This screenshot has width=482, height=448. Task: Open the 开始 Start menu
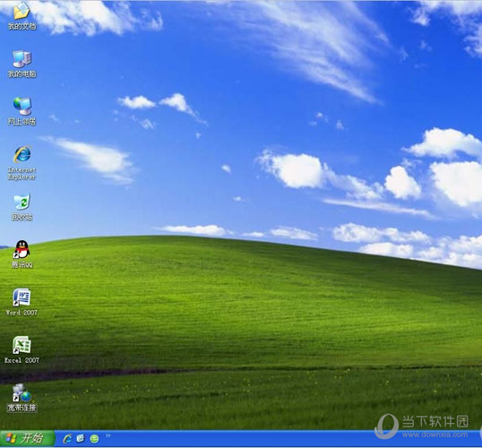click(28, 438)
